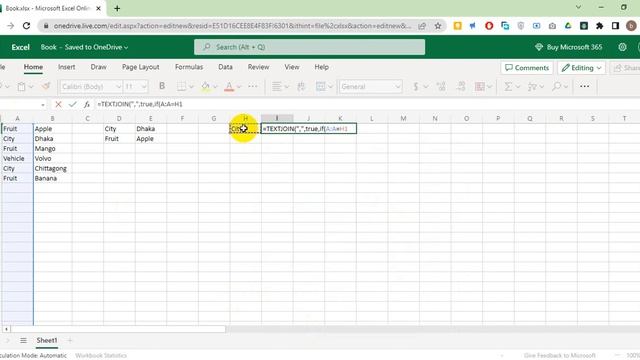Image resolution: width=640 pixels, height=360 pixels.
Task: Click the AutoSum sigma icon
Action: (508, 87)
